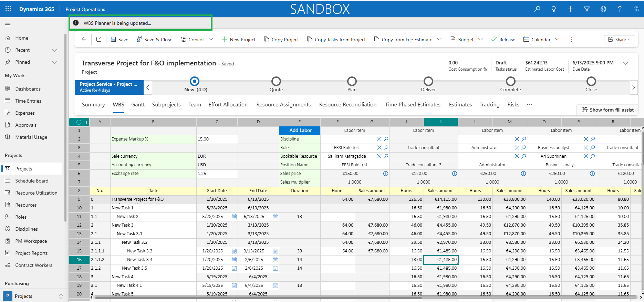
Task: Open lookup for Sai Ram Katragadda resource
Action: [x=386, y=156]
